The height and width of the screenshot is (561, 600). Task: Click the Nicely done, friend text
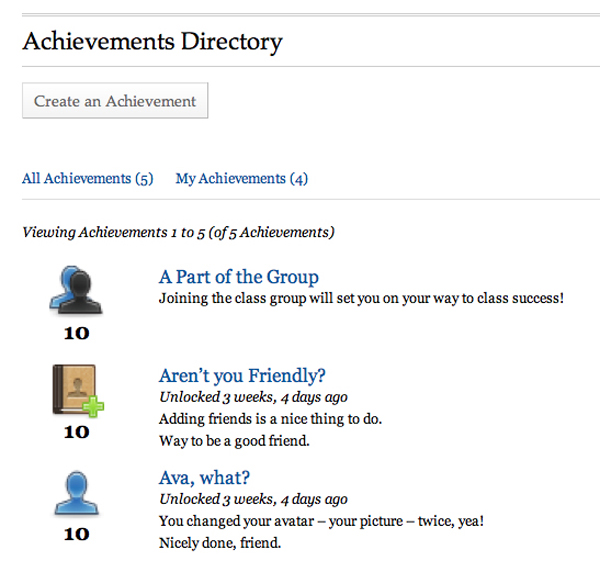[220, 543]
